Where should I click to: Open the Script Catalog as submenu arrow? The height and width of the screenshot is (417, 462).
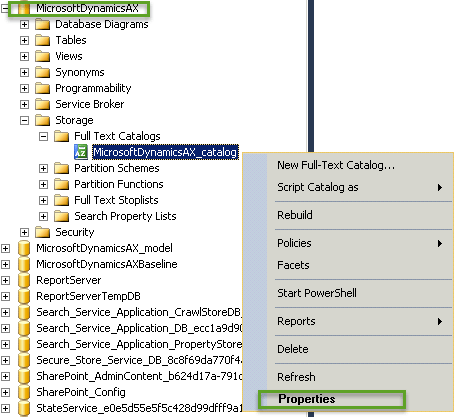(440, 188)
